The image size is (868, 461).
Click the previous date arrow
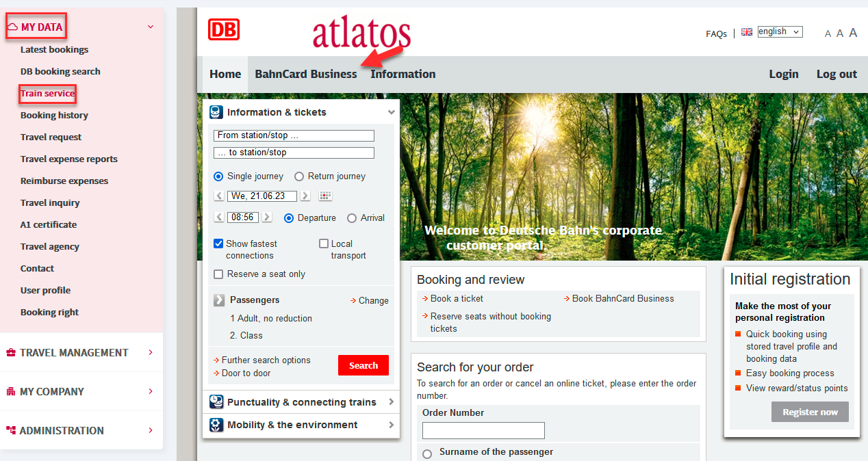point(219,196)
